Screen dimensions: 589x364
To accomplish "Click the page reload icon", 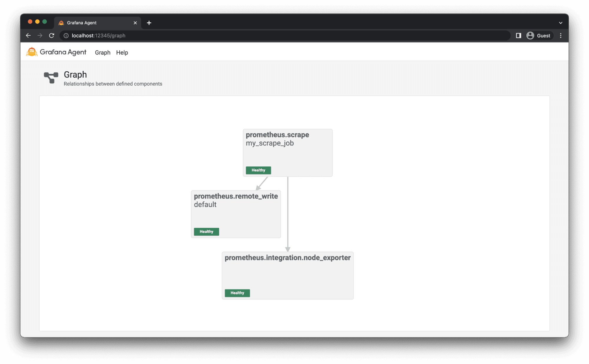I will click(52, 35).
